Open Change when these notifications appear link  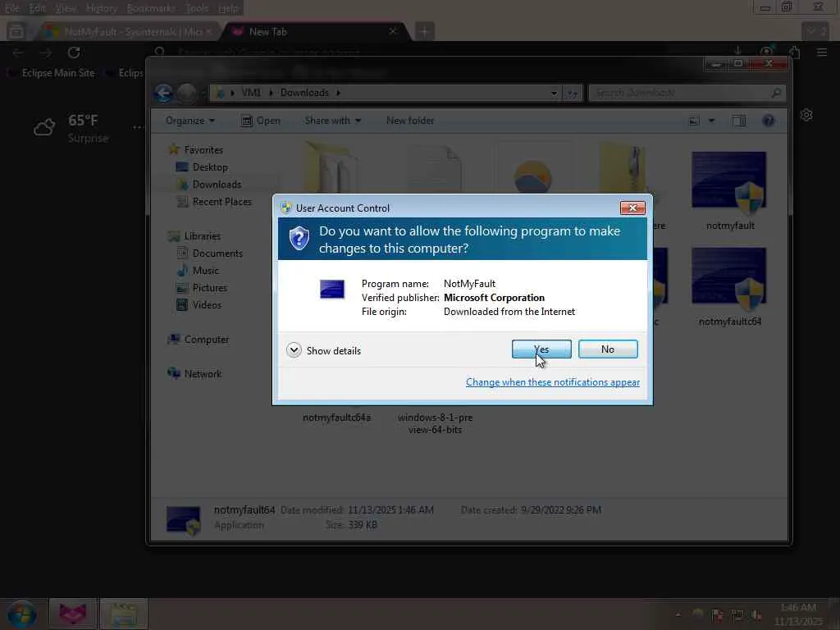coord(552,382)
